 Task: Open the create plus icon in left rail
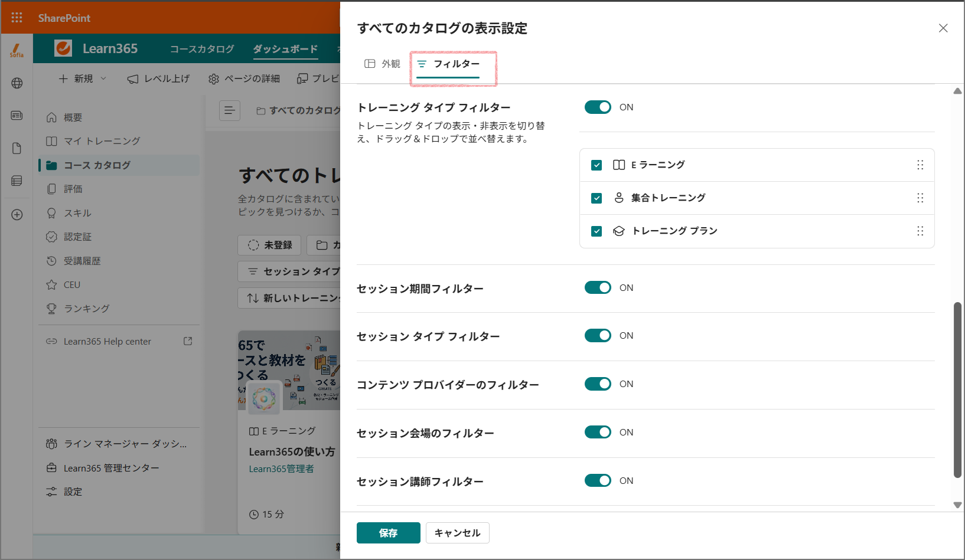coord(17,215)
